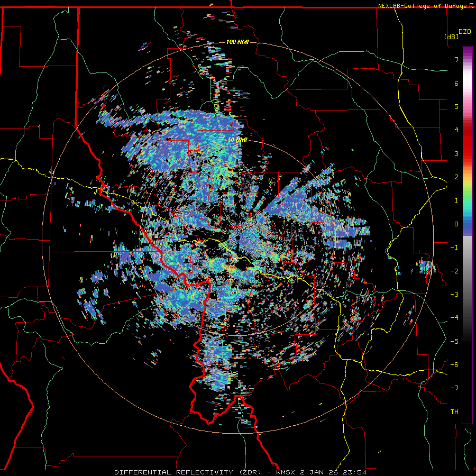Click the DZD legend title
Image resolution: width=476 pixels, height=476 pixels.
(464, 32)
